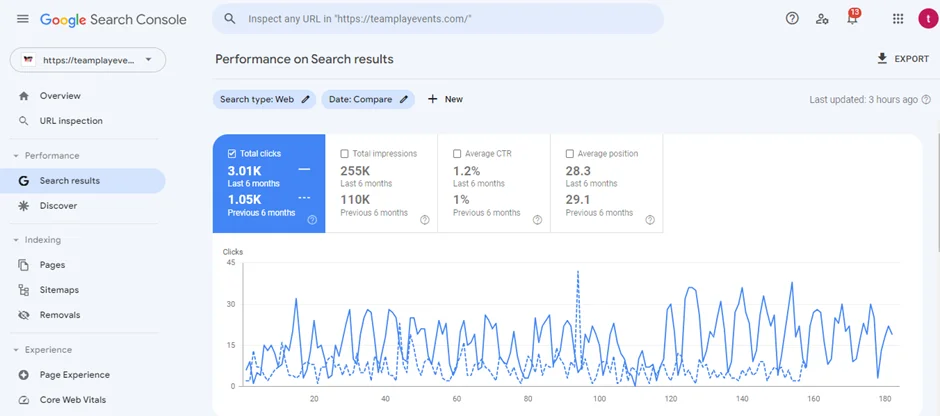Click the Page Experience plus-circle icon

[24, 375]
